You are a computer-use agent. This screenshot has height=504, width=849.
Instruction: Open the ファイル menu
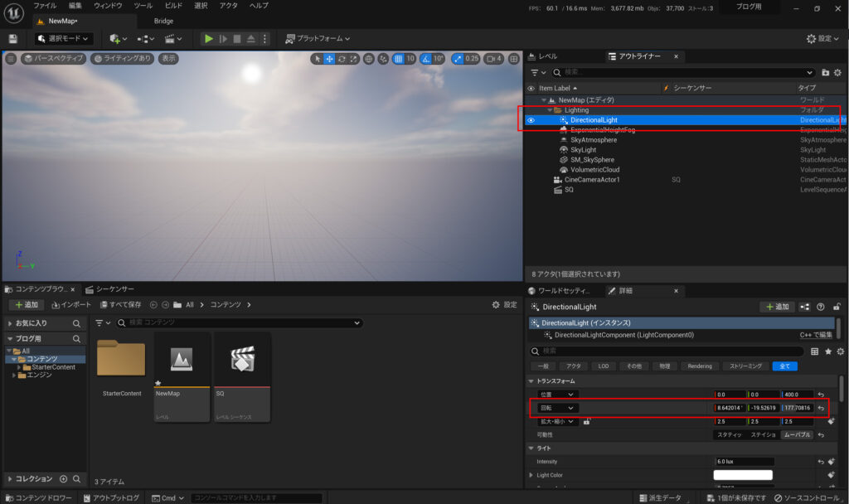click(x=45, y=6)
